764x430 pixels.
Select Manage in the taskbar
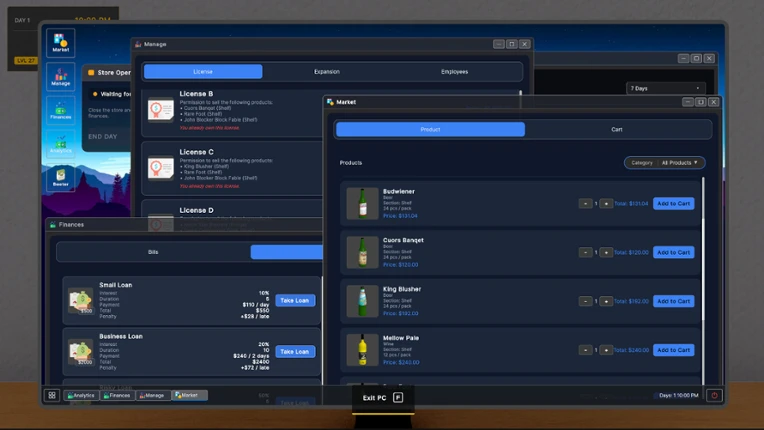[153, 395]
